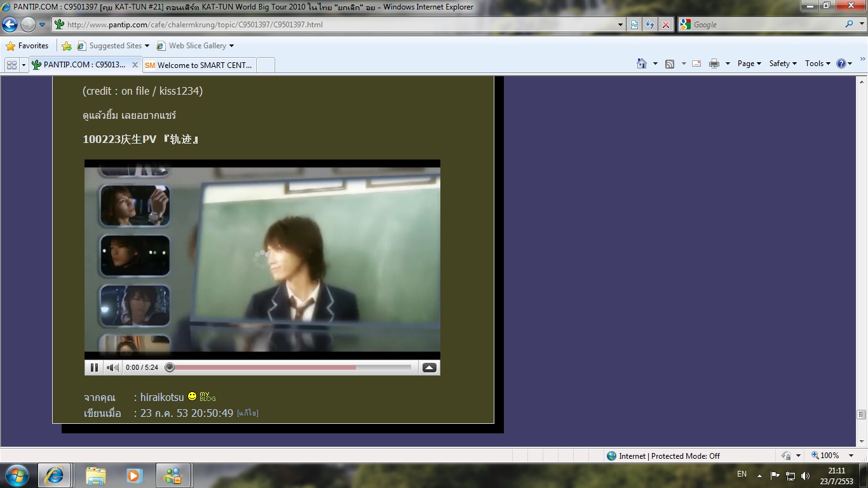Expand the address bar history dropdown
This screenshot has width=868, height=488.
click(621, 25)
